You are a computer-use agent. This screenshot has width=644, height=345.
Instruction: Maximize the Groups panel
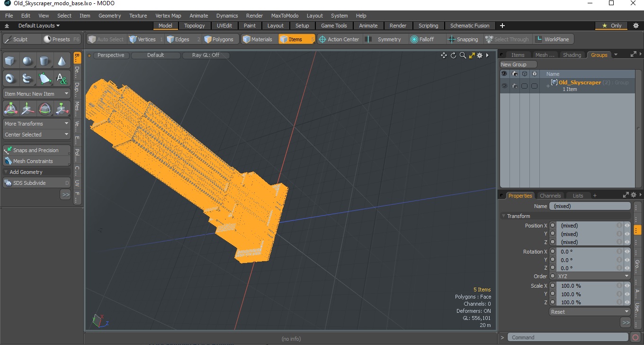[x=633, y=54]
